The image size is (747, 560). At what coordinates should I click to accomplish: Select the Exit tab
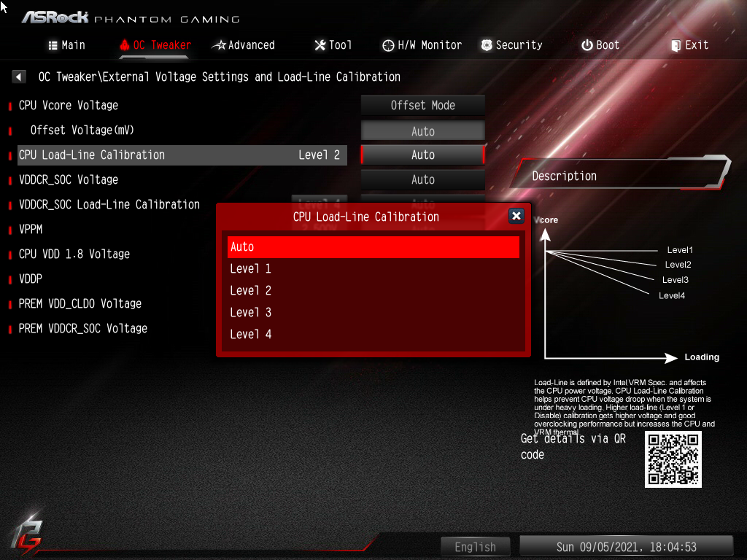pos(690,45)
